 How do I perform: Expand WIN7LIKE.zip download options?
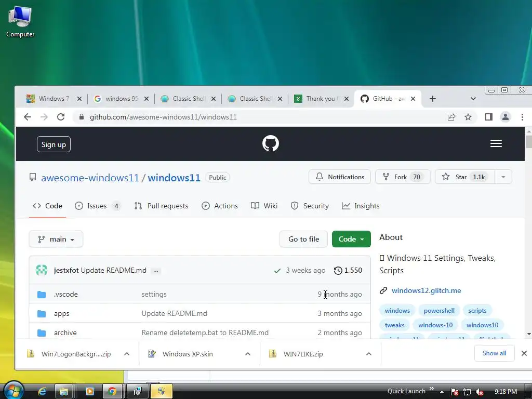(369, 354)
